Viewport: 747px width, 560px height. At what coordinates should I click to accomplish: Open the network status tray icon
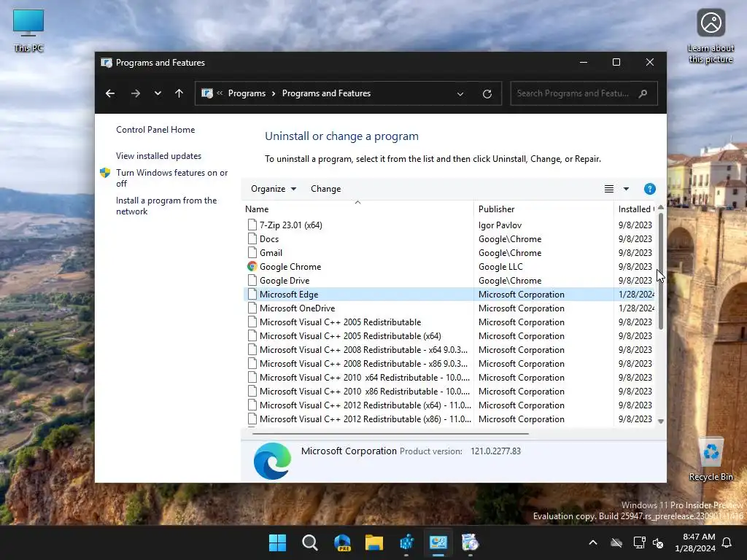coord(638,542)
